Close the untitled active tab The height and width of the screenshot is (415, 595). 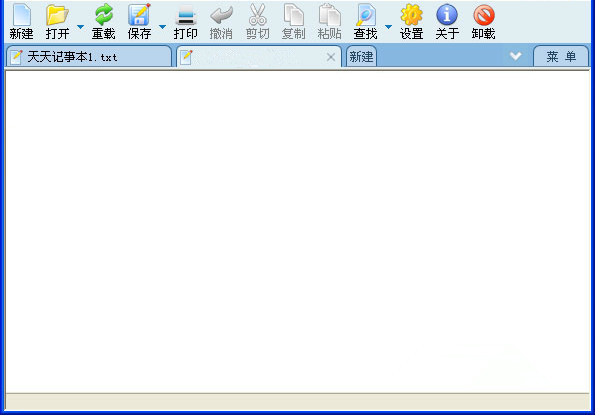tap(331, 57)
